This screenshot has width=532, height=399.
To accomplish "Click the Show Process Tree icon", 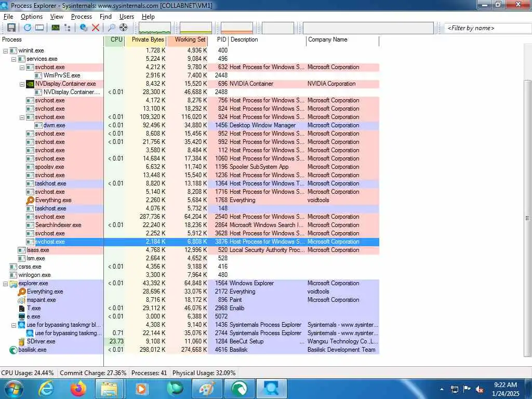I will point(67,28).
